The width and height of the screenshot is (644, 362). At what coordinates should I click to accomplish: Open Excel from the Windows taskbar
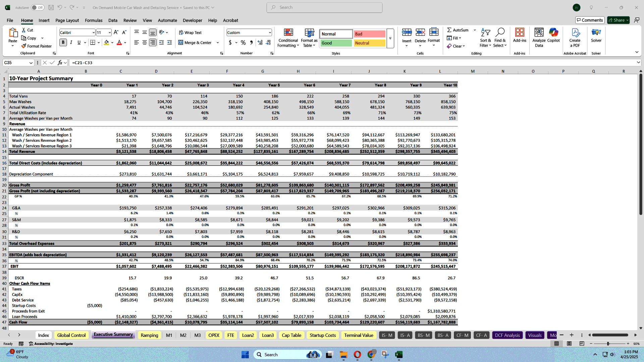click(398, 355)
